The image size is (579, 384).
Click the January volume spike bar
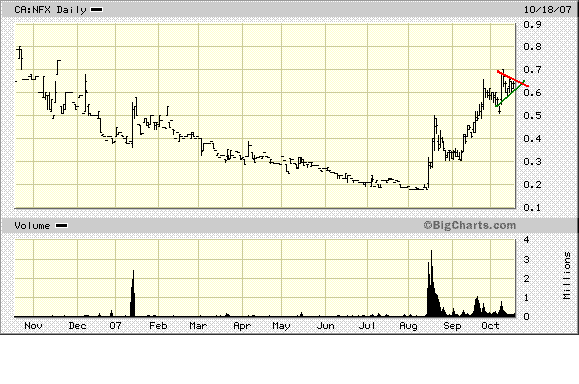133,294
